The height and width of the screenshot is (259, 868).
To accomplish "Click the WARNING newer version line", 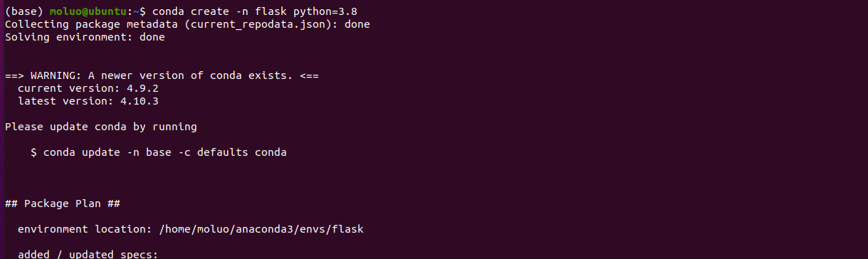I will tap(162, 75).
